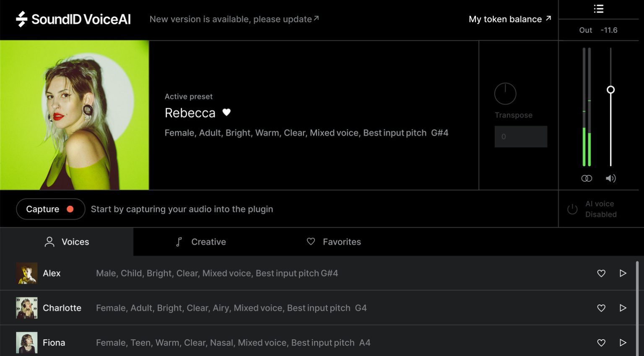644x356 pixels.
Task: Click the Transpose value input field
Action: pyautogui.click(x=521, y=136)
